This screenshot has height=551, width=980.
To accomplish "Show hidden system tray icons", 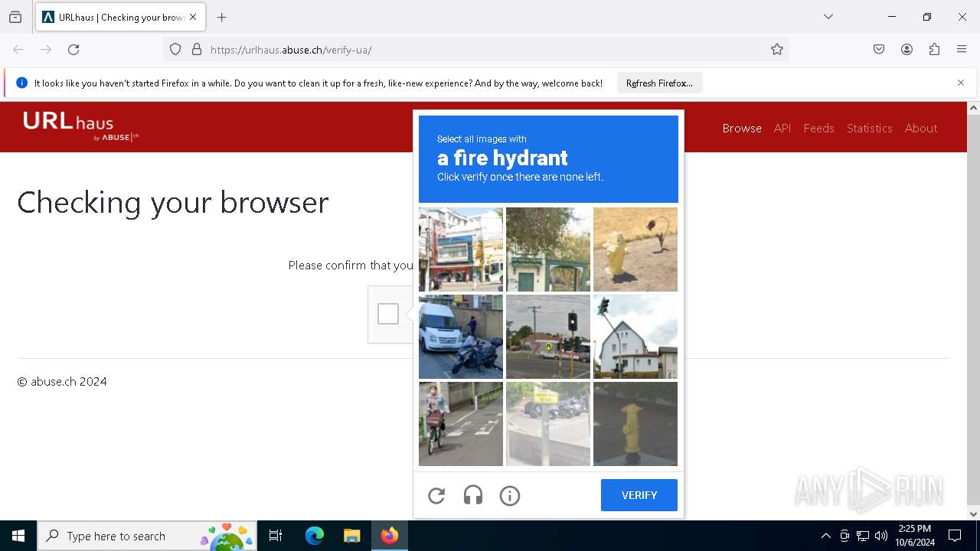I will (825, 536).
